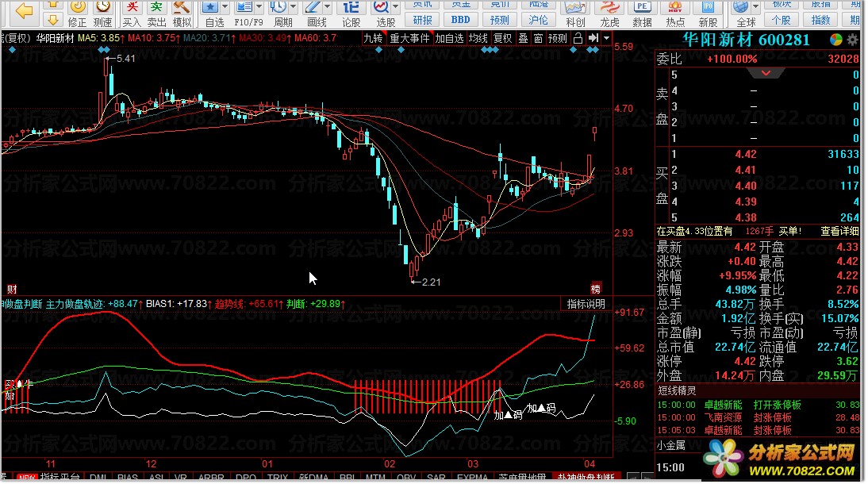868x484 pixels.
Task: Toggle the chart lock icon
Action: [578, 38]
